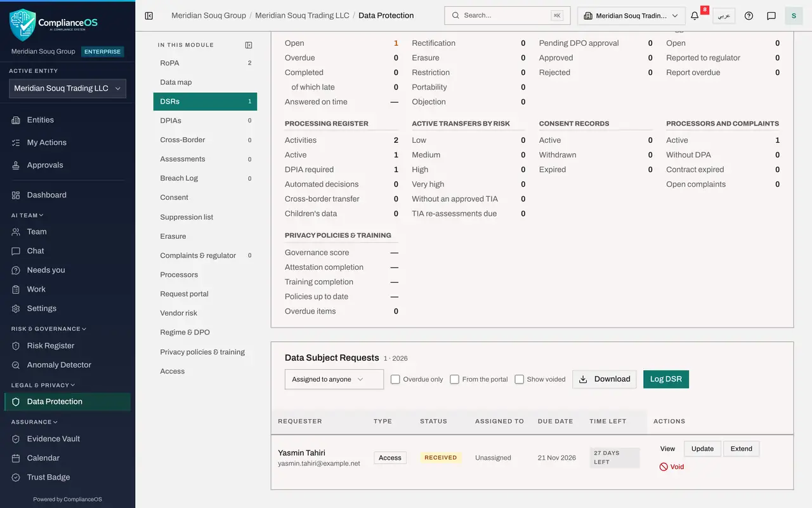Image resolution: width=812 pixels, height=508 pixels.
Task: Select Cross-Border in module list
Action: click(205, 140)
